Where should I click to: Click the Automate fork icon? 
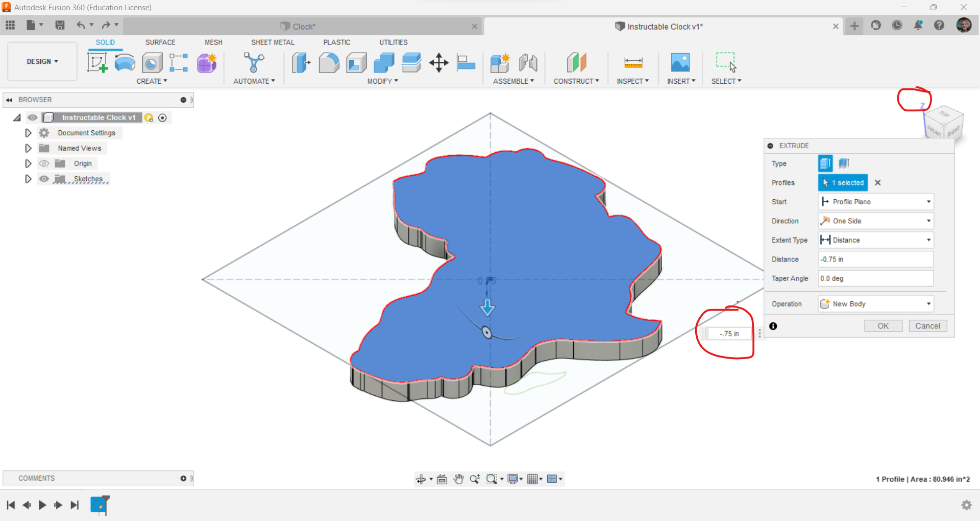pos(254,63)
